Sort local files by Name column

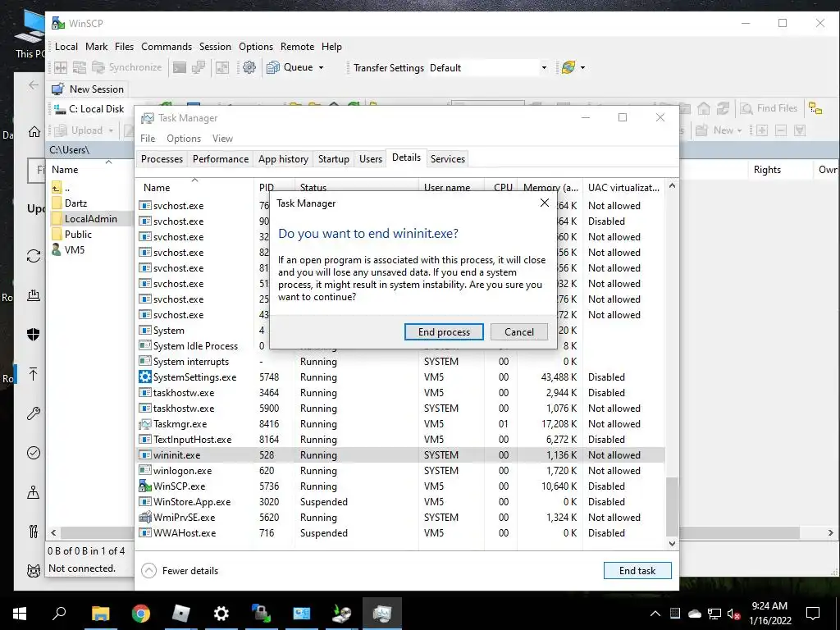[65, 169]
